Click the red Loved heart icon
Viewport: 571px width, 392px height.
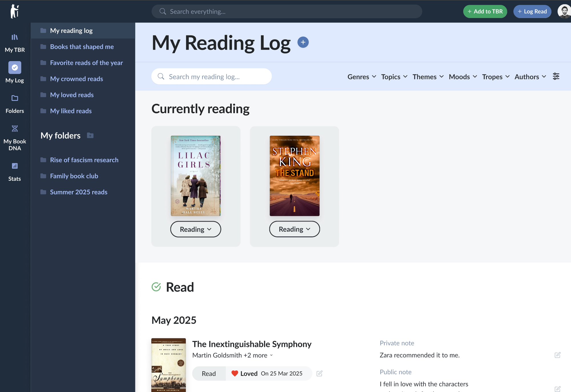pos(235,373)
